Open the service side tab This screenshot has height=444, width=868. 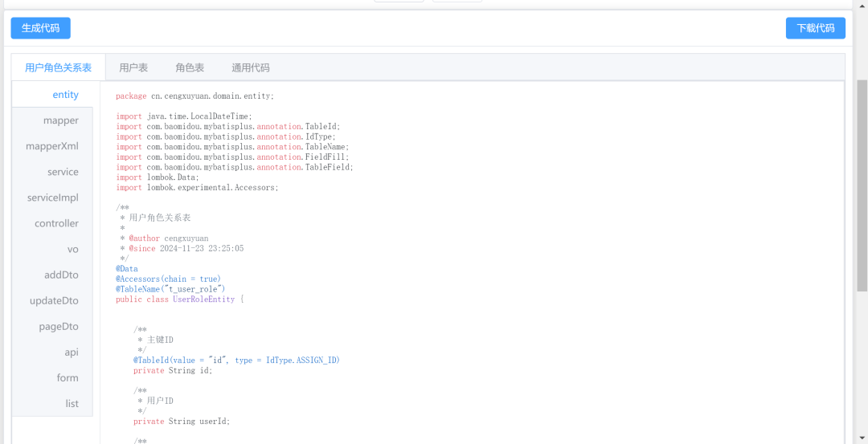pos(63,172)
